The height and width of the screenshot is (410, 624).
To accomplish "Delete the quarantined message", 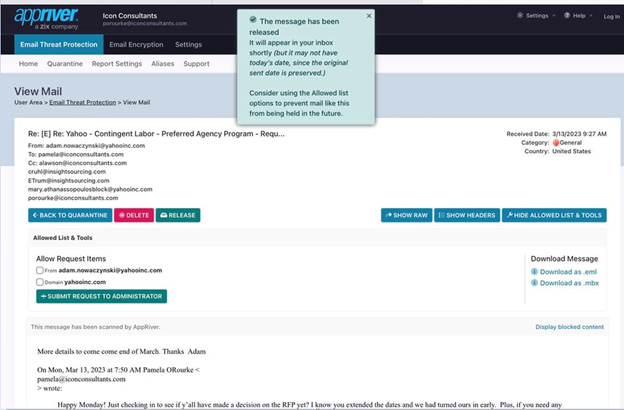I will pyautogui.click(x=134, y=215).
